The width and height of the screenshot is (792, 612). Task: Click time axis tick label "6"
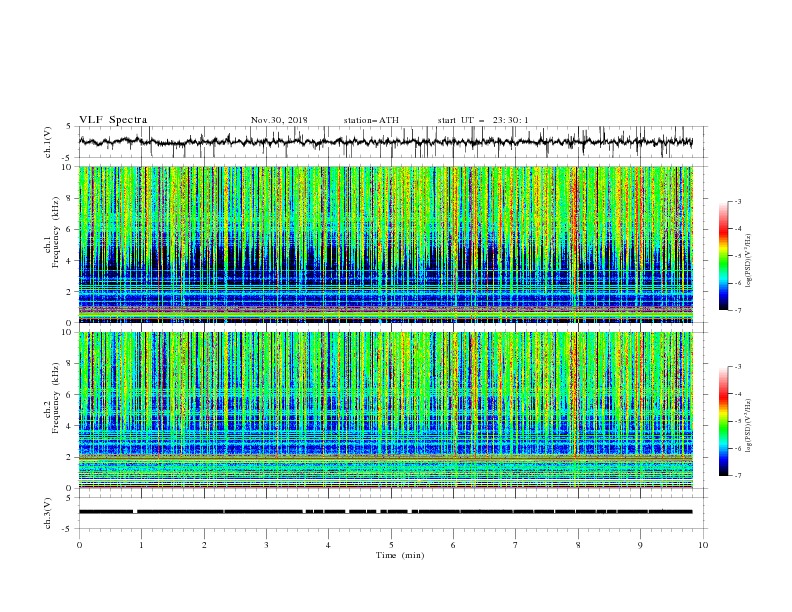click(453, 545)
